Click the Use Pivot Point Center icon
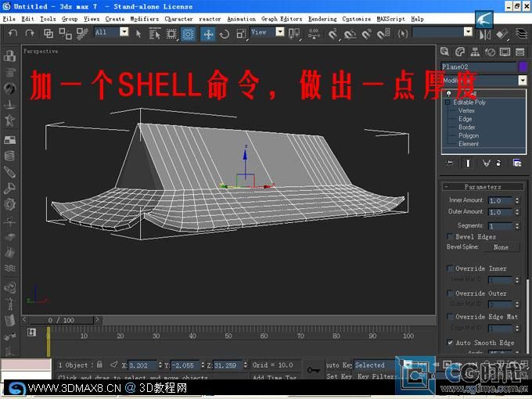The image size is (532, 399). tap(294, 34)
